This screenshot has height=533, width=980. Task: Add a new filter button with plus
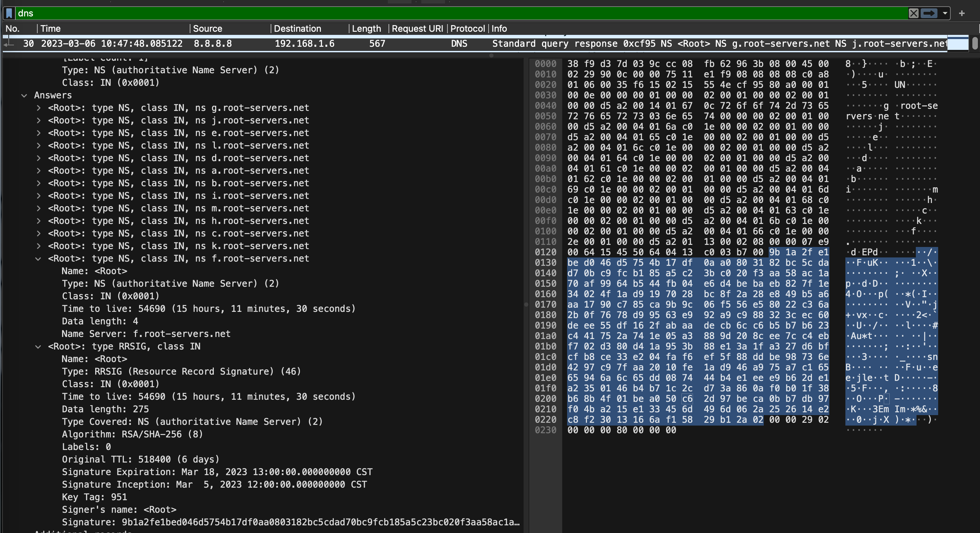coord(962,13)
